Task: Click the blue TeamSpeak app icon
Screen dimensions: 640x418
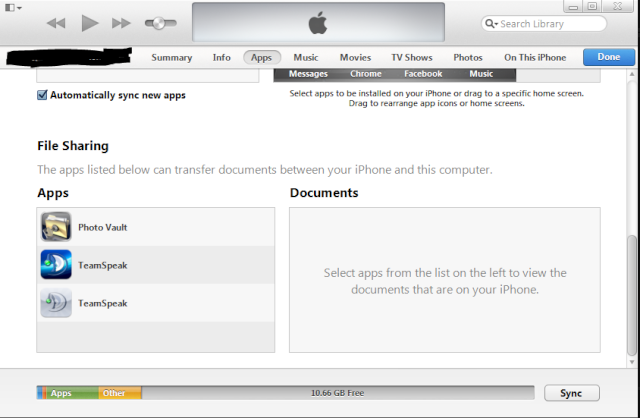Action: (56, 265)
